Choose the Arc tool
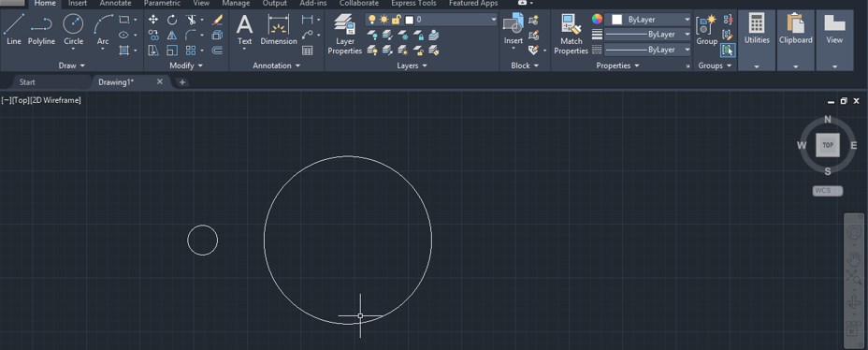The width and height of the screenshot is (868, 350). pos(103,32)
